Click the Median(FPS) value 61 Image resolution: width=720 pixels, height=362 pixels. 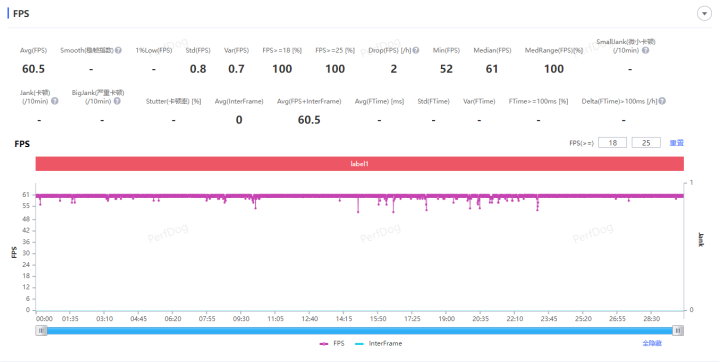tap(492, 69)
